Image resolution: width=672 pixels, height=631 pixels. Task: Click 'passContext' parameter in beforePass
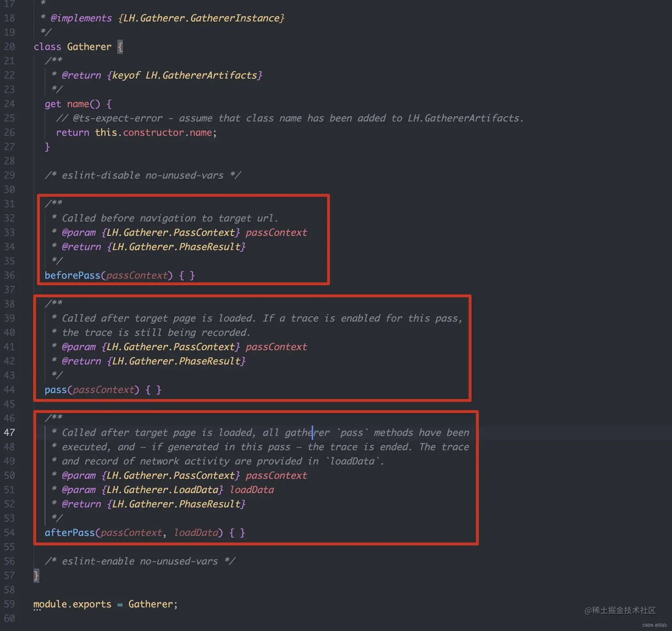[137, 276]
